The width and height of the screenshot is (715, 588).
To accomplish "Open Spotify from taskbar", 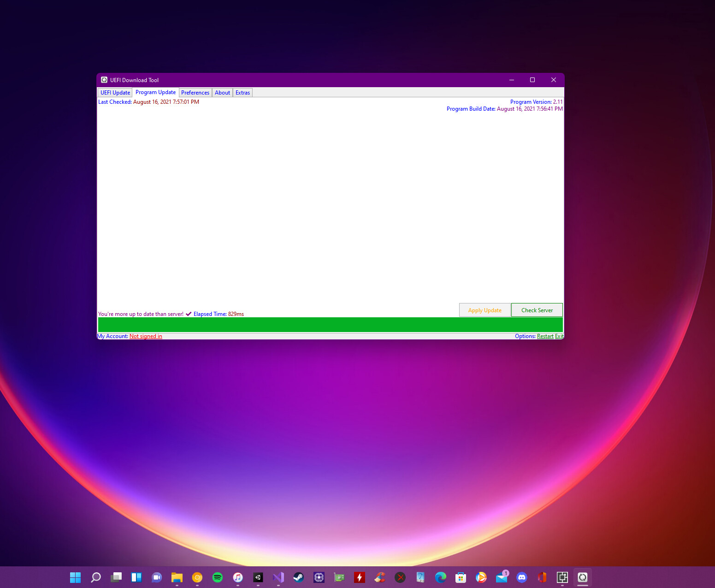I will pyautogui.click(x=218, y=577).
